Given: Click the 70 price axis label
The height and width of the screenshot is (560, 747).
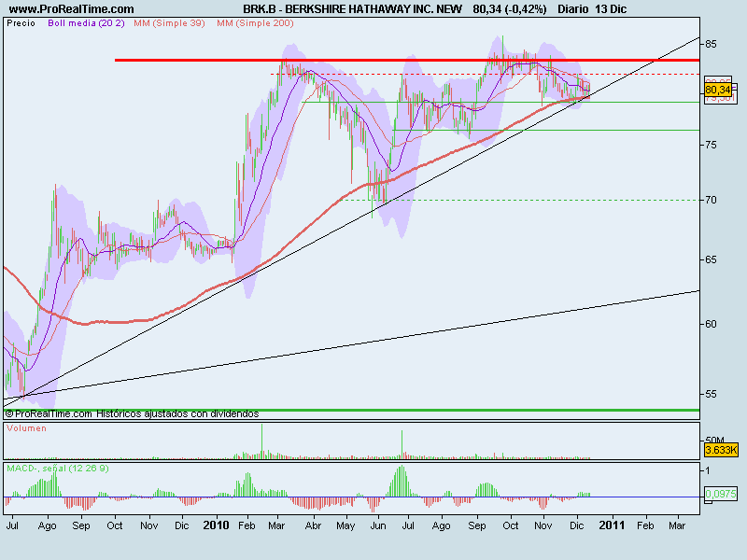Looking at the screenshot, I should pyautogui.click(x=711, y=200).
